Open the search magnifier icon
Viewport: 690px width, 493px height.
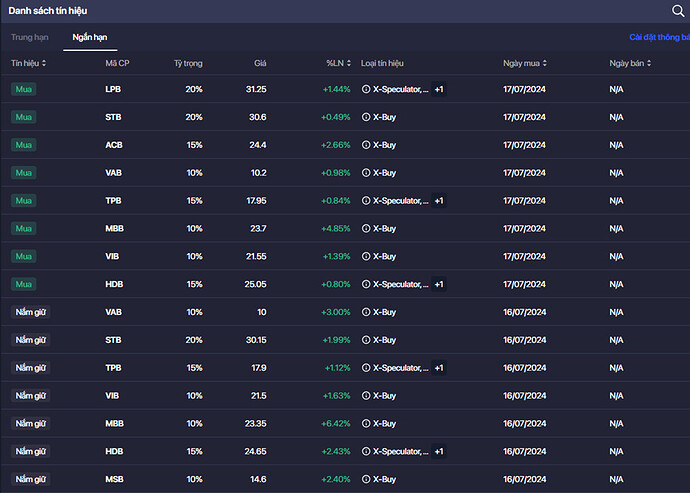point(678,11)
